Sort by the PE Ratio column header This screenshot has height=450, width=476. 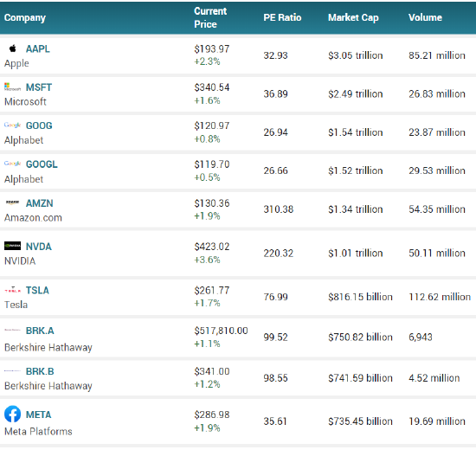tap(282, 17)
